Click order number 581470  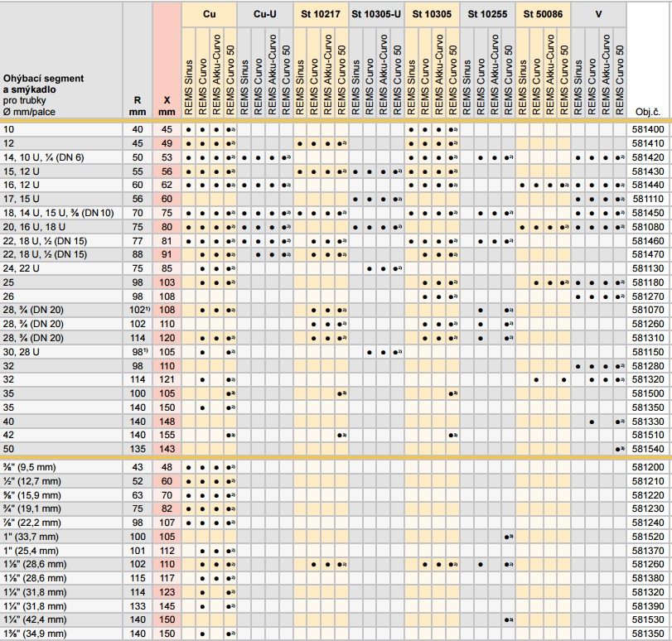tap(648, 254)
